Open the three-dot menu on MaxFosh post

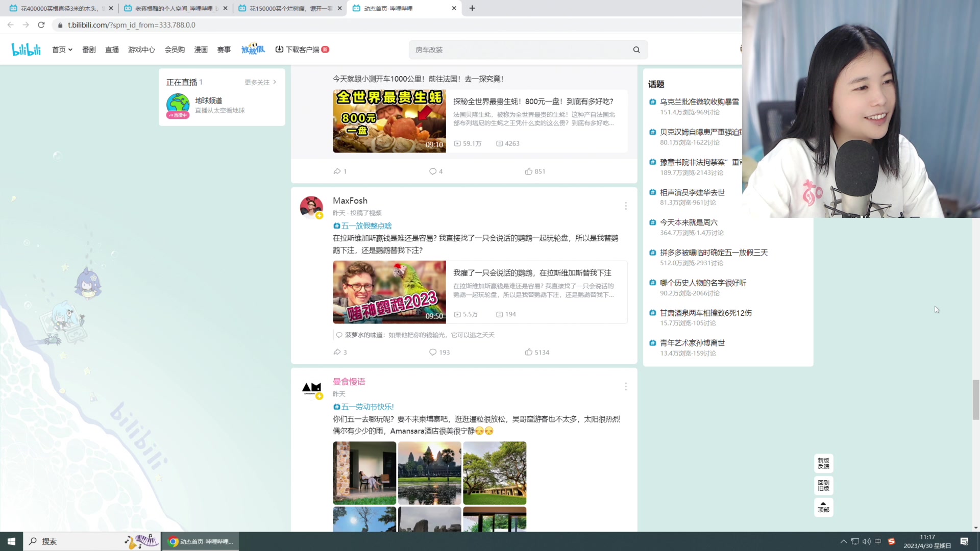(x=626, y=206)
